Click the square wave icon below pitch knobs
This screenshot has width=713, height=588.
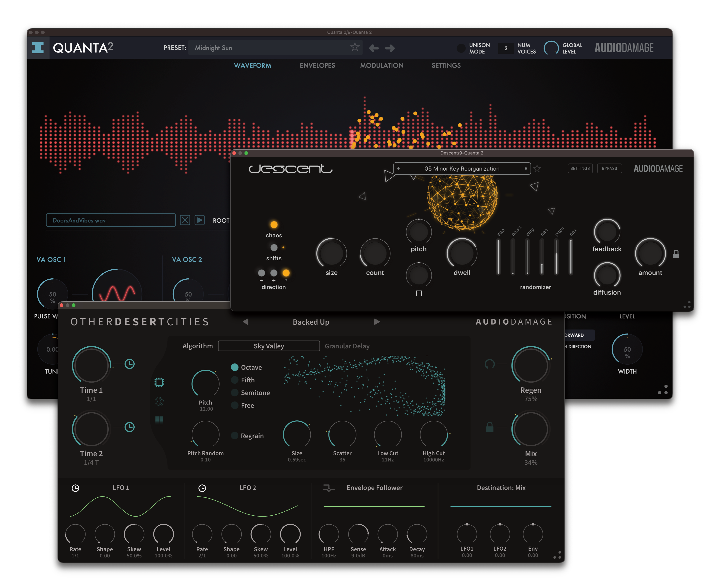[419, 293]
